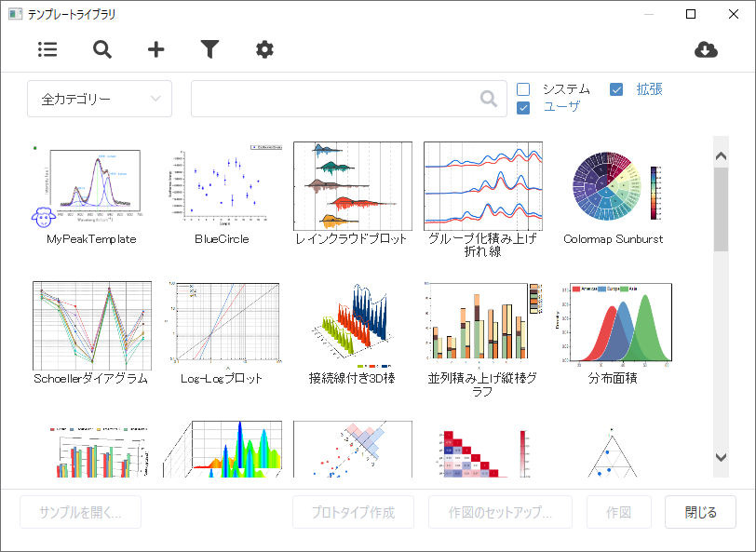Toggle the システム checkbox
This screenshot has width=756, height=552.
pos(523,89)
